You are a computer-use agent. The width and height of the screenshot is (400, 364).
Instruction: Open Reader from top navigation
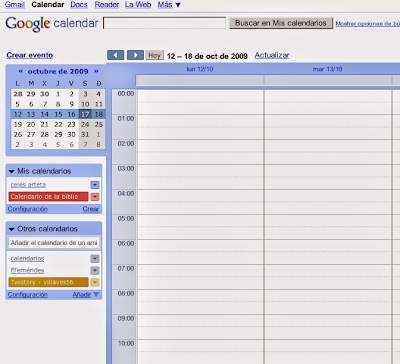[107, 5]
